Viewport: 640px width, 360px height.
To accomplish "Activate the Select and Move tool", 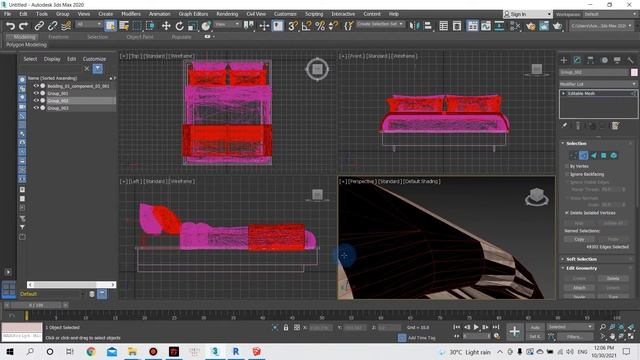I will tap(166, 26).
